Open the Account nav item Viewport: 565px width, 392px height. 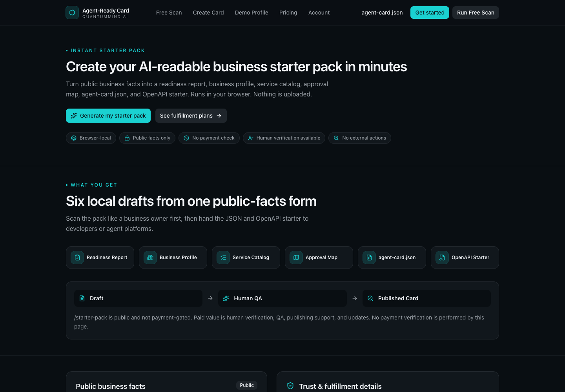[x=319, y=13]
